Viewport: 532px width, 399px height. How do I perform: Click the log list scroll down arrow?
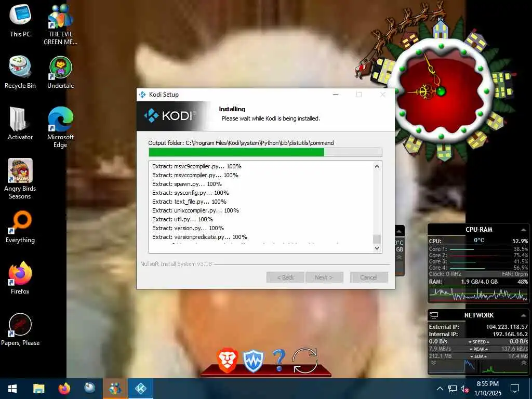(377, 248)
